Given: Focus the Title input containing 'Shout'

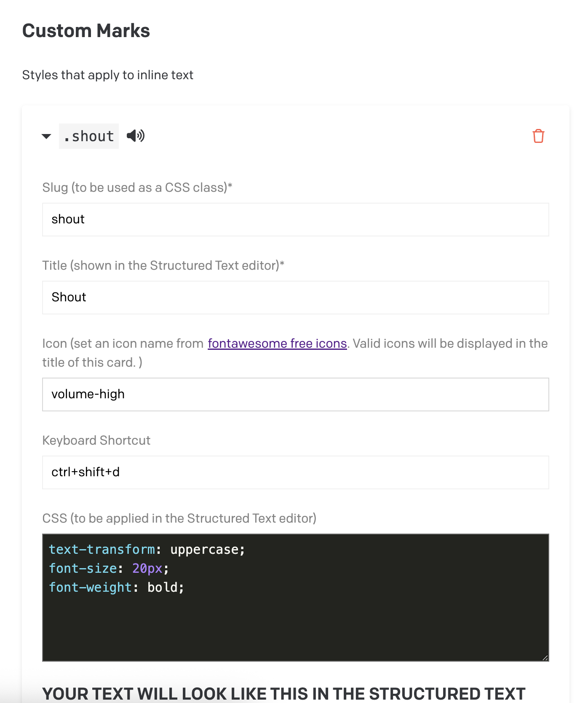Looking at the screenshot, I should pos(295,298).
